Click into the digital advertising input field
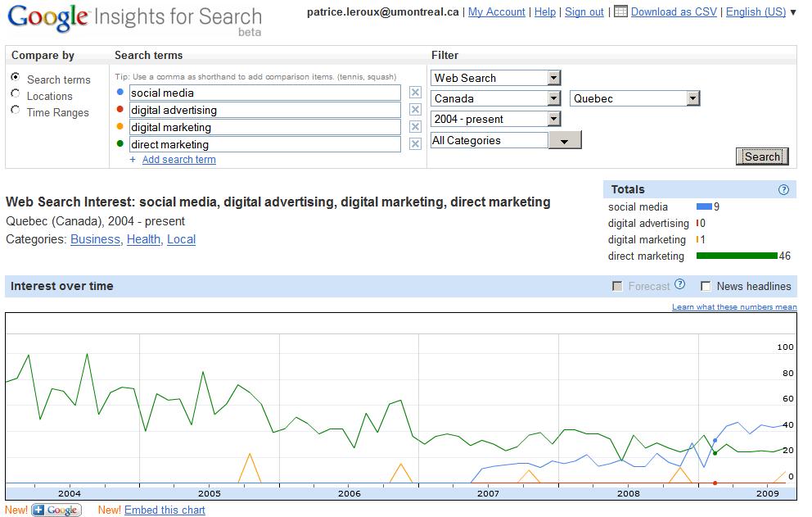Screen dimensions: 812x517 (264, 110)
